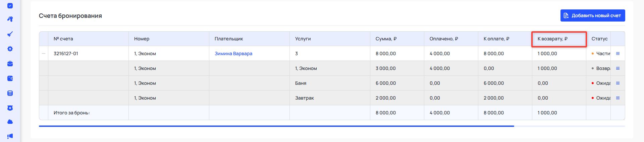
Task: Open the megaphone icon in sidebar
Action: [10, 136]
